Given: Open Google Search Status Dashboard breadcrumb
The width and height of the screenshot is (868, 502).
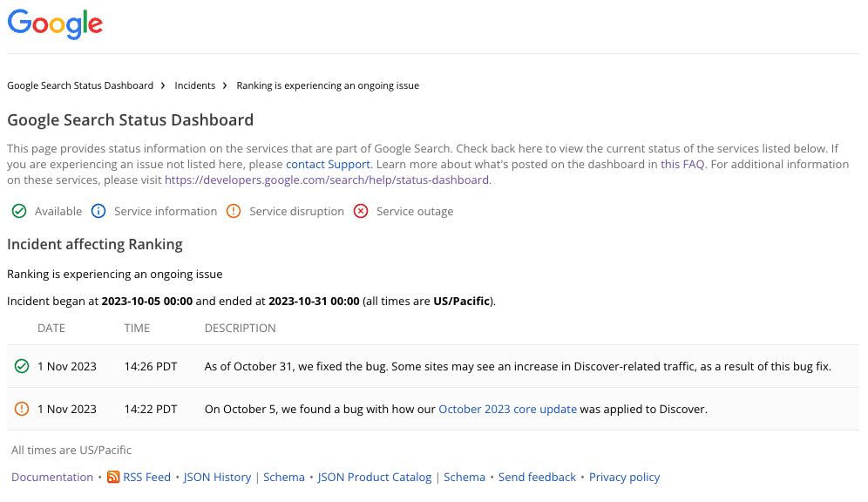Looking at the screenshot, I should pyautogui.click(x=80, y=85).
